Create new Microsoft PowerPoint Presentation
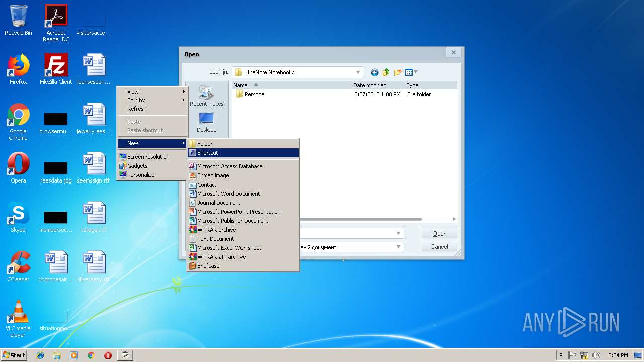Viewport: 644px width, 362px height. pos(244,212)
